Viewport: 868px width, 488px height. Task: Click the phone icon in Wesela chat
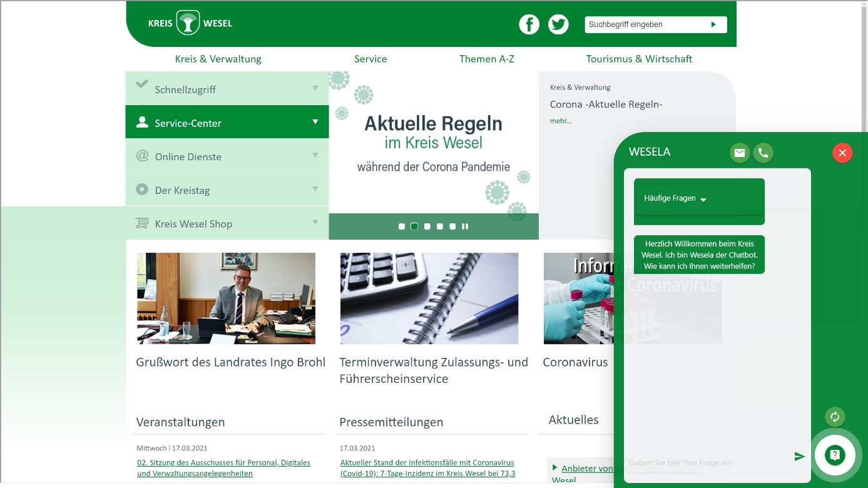click(763, 153)
